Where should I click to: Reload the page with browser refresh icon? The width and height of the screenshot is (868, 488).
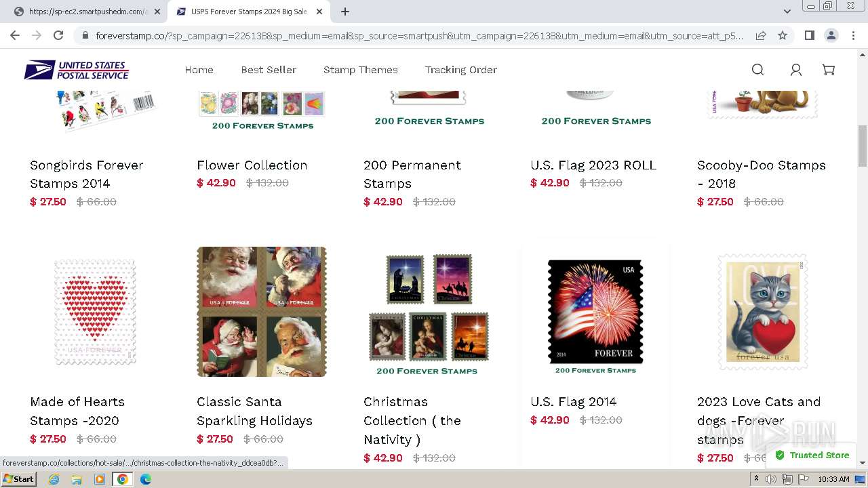pyautogui.click(x=58, y=35)
